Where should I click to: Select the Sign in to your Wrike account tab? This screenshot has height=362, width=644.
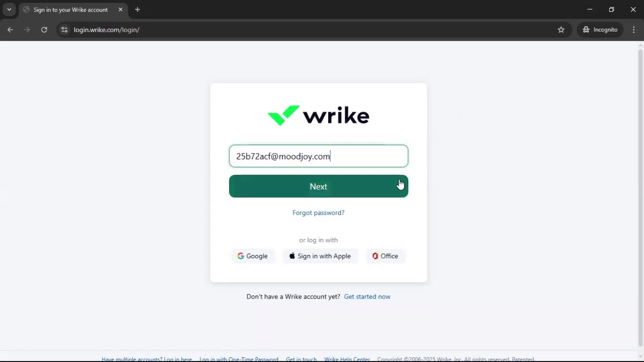tap(73, 10)
